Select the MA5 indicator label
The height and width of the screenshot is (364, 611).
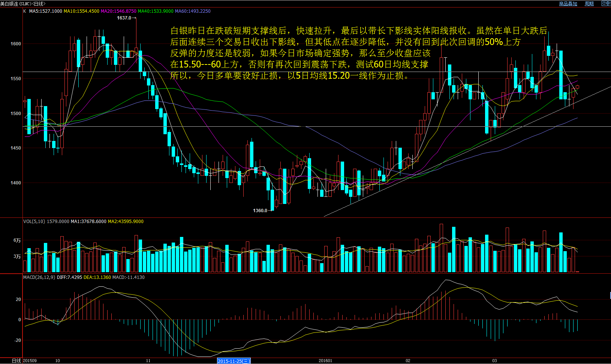[45, 11]
